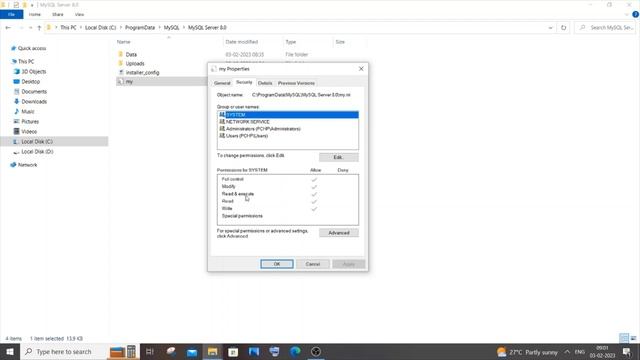This screenshot has height=360, width=640.
Task: Click Cancel in Properties dialog
Action: (313, 264)
